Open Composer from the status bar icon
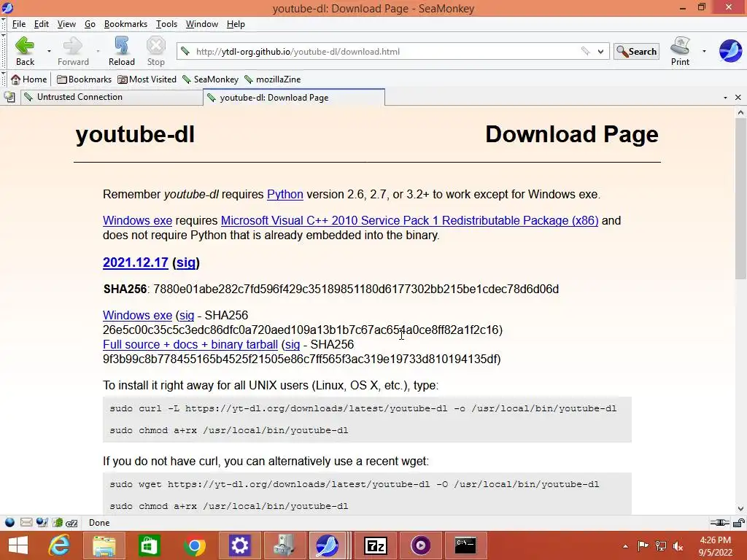Screen dimensions: 747x560 coord(42,522)
